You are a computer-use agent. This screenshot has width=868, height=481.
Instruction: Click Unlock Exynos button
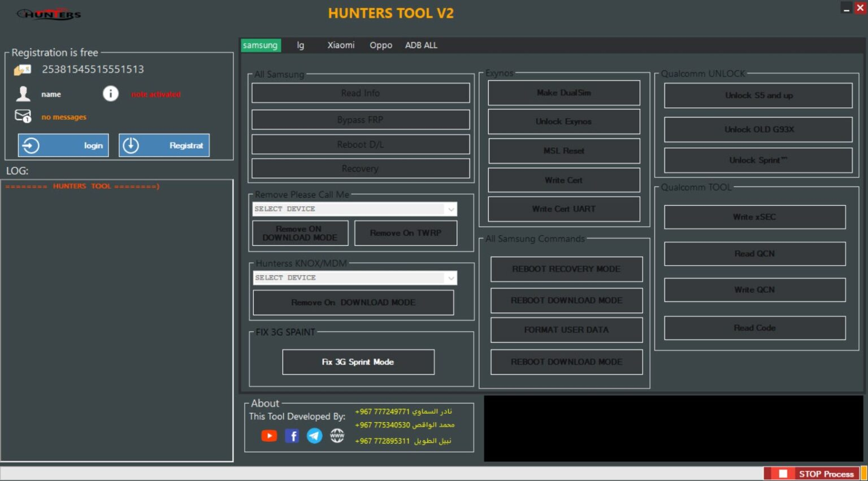(564, 122)
